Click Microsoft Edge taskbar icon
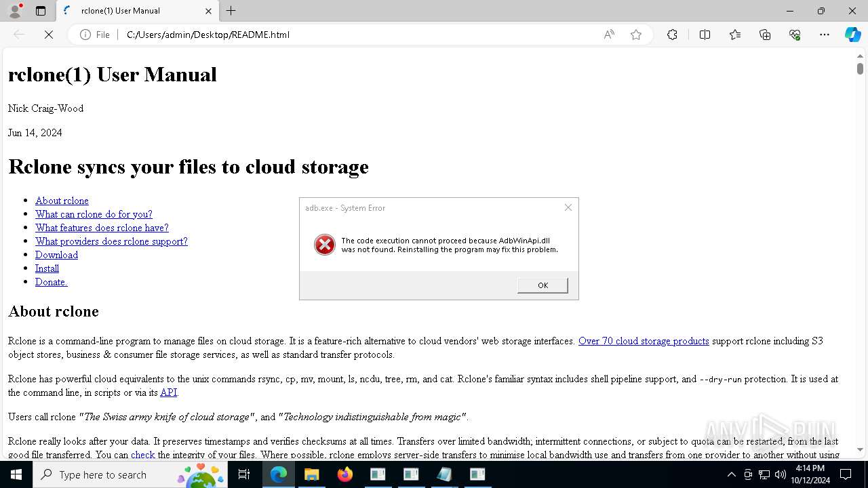The height and width of the screenshot is (488, 868). pos(279,474)
